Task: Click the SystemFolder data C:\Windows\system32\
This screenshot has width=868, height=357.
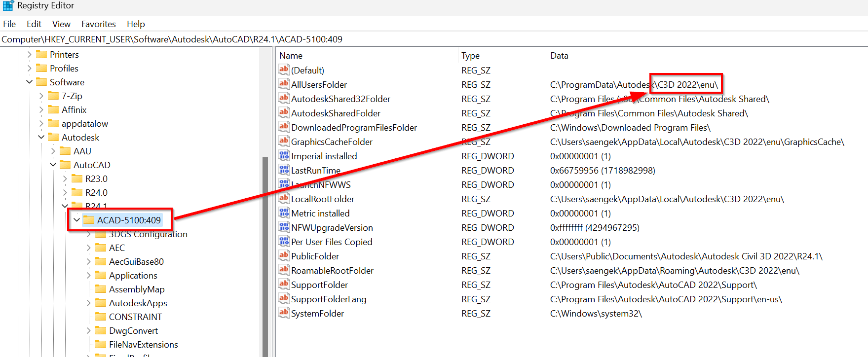Action: click(x=596, y=313)
